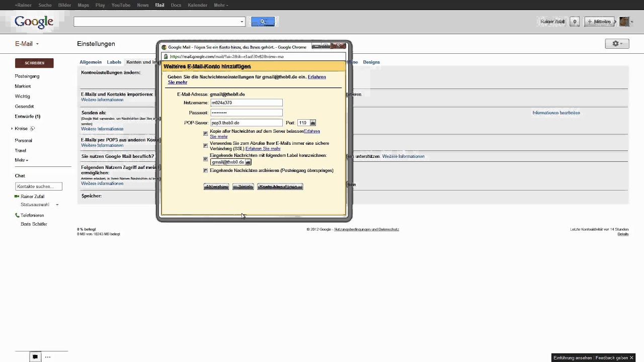Click the Google logo
This screenshot has height=362, width=644.
pos(34,22)
